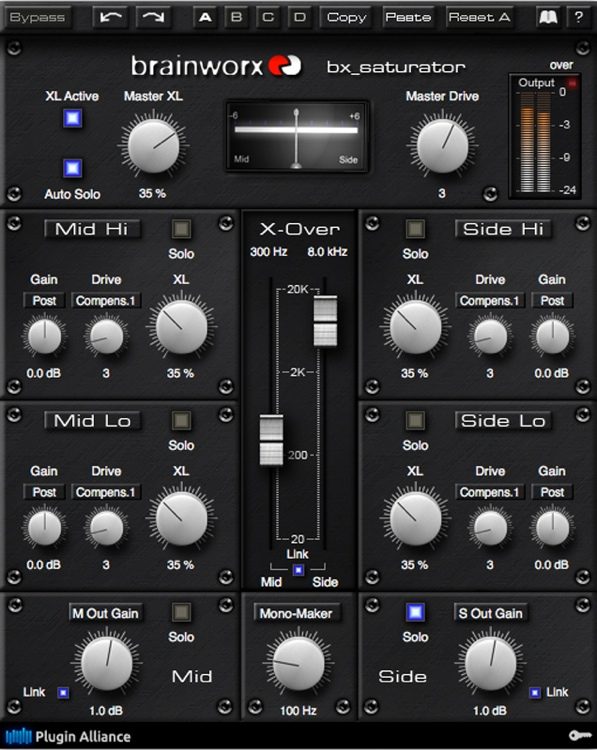Toggle the X-Over Mid/Side Link switch
Viewport: 597px width, 750px height.
[x=298, y=570]
